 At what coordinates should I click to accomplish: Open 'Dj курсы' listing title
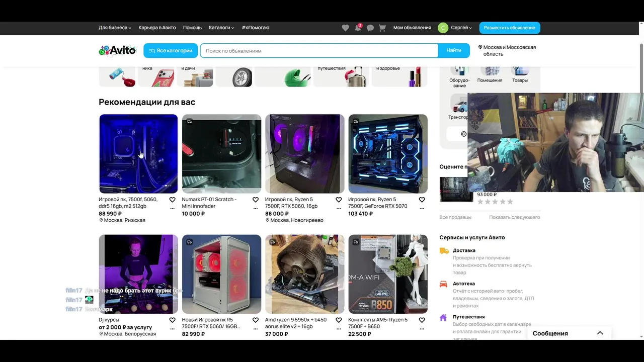point(109,320)
